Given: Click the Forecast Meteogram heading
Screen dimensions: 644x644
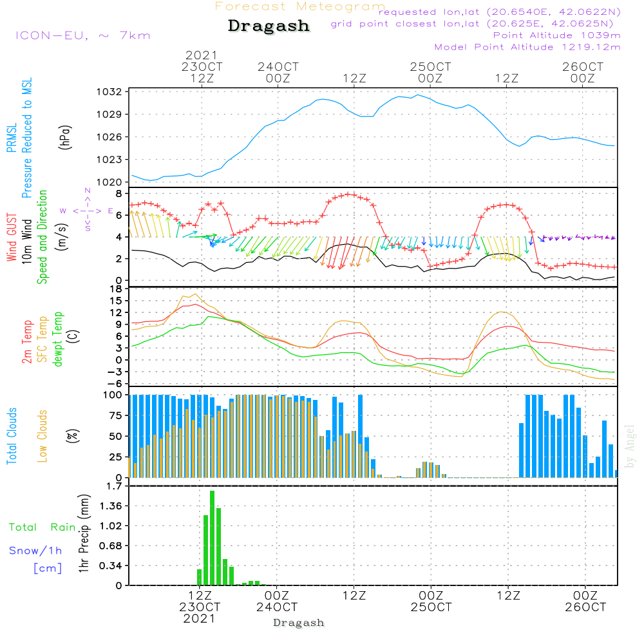Looking at the screenshot, I should click(x=300, y=6).
